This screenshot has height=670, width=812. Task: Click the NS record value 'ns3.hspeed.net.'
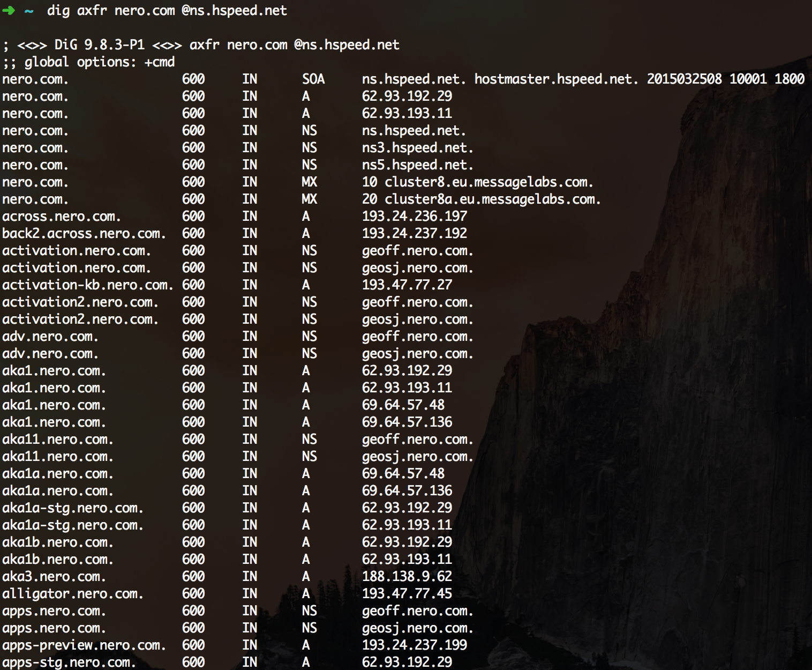click(x=418, y=148)
